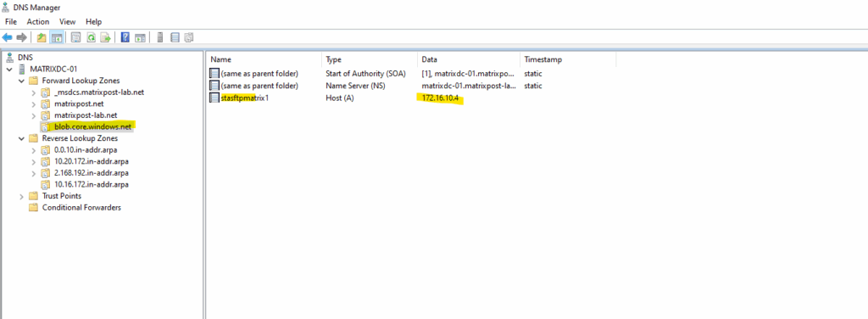Sort by the Data column header
This screenshot has height=319, width=868.
(468, 59)
